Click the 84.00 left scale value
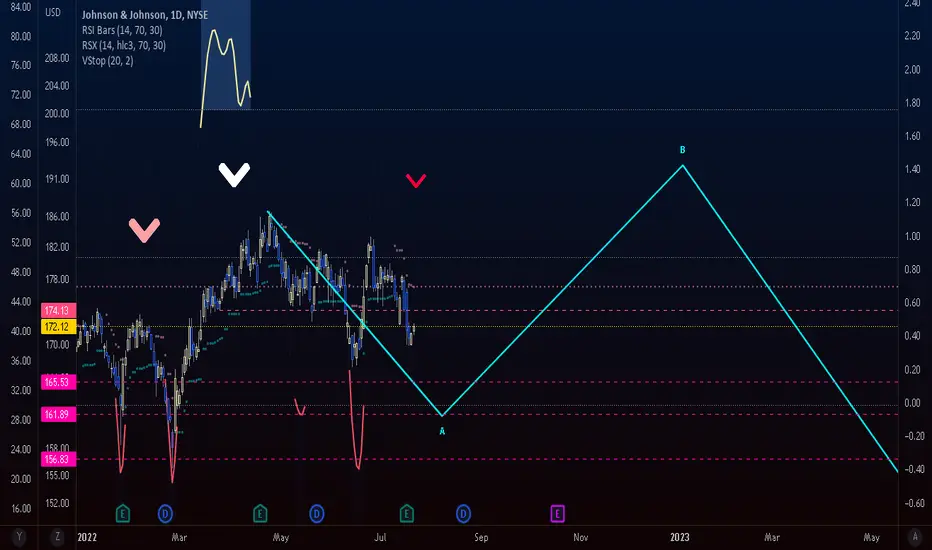The image size is (932, 550). pyautogui.click(x=21, y=7)
